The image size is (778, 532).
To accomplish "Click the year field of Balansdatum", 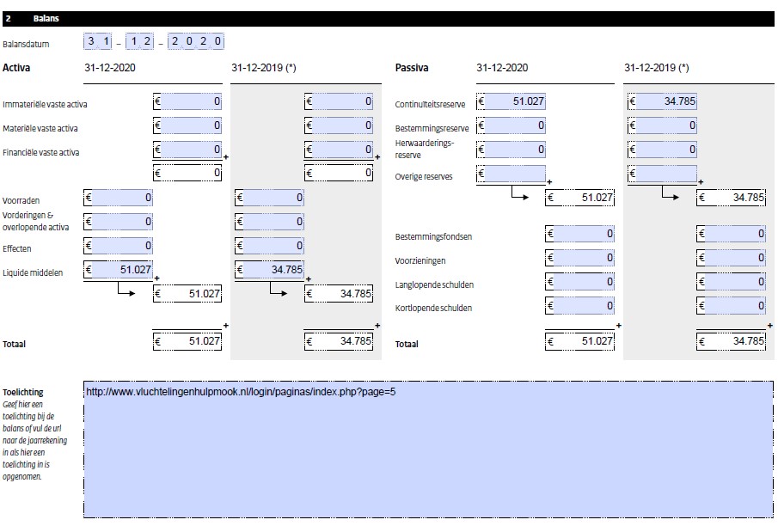I will (x=198, y=40).
